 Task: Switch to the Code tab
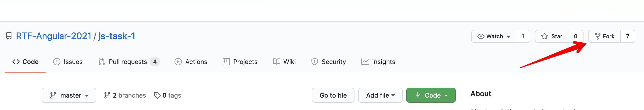[25, 62]
